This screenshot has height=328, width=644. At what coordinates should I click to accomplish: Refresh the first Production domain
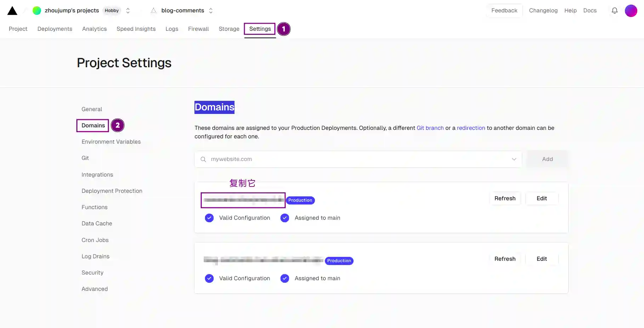(505, 198)
